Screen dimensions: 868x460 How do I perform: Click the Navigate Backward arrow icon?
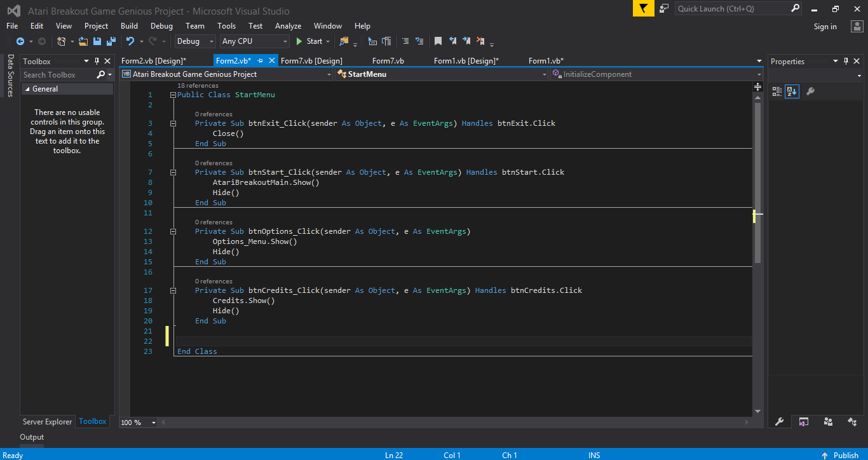(x=20, y=41)
